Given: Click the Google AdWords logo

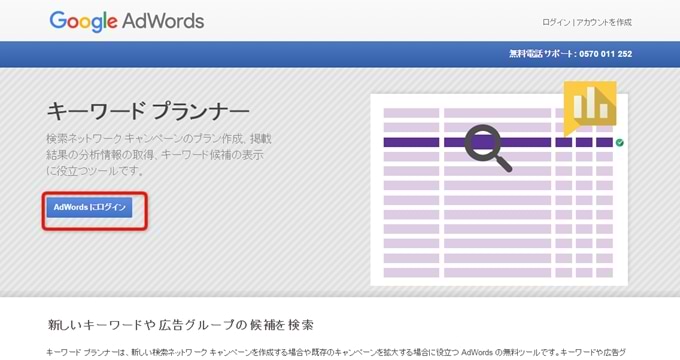Looking at the screenshot, I should coord(127,21).
